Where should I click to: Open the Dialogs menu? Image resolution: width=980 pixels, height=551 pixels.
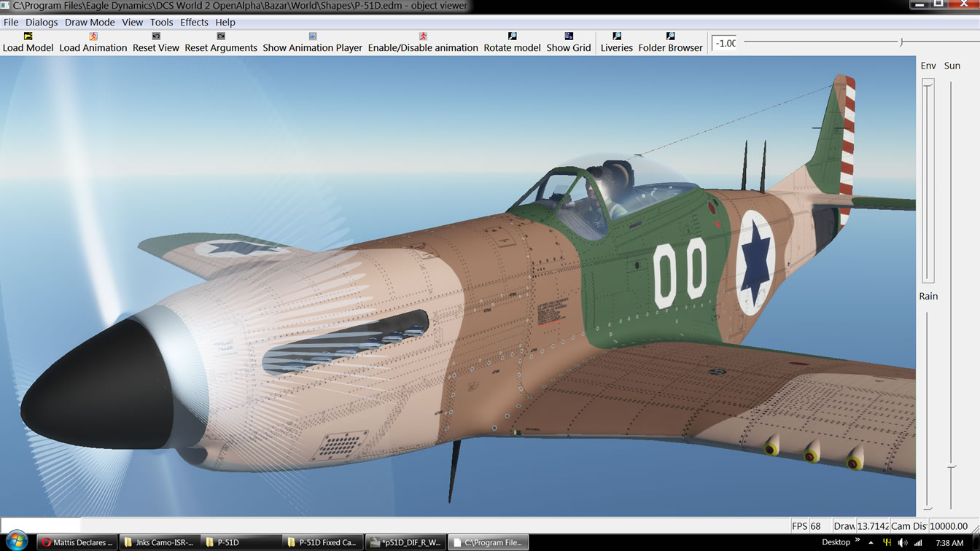tap(42, 23)
